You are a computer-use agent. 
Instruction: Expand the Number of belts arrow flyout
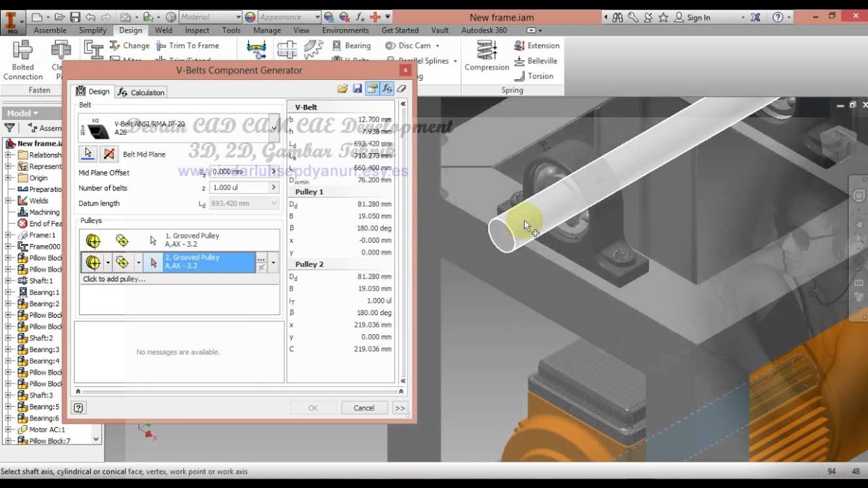(x=274, y=188)
